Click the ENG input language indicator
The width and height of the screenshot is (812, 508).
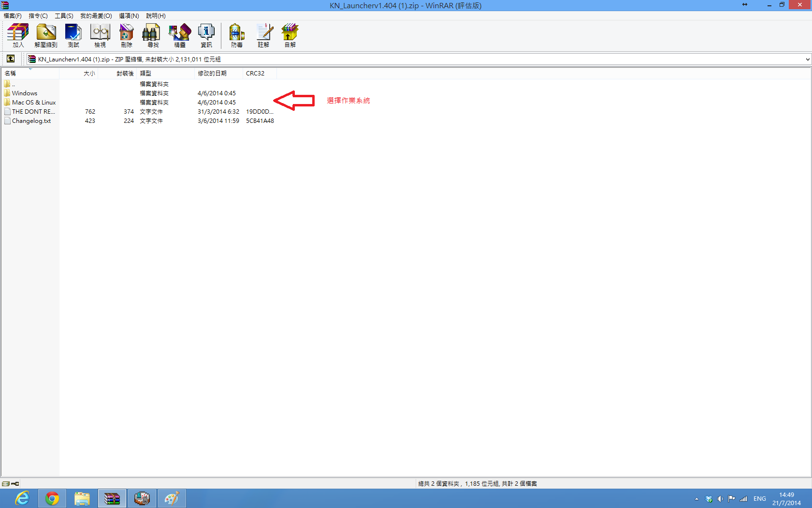(760, 499)
